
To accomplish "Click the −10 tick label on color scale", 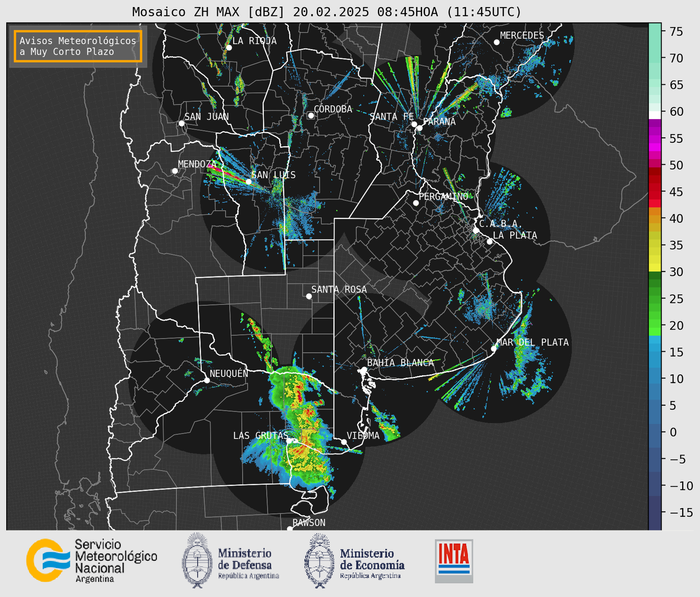I will pos(682,485).
